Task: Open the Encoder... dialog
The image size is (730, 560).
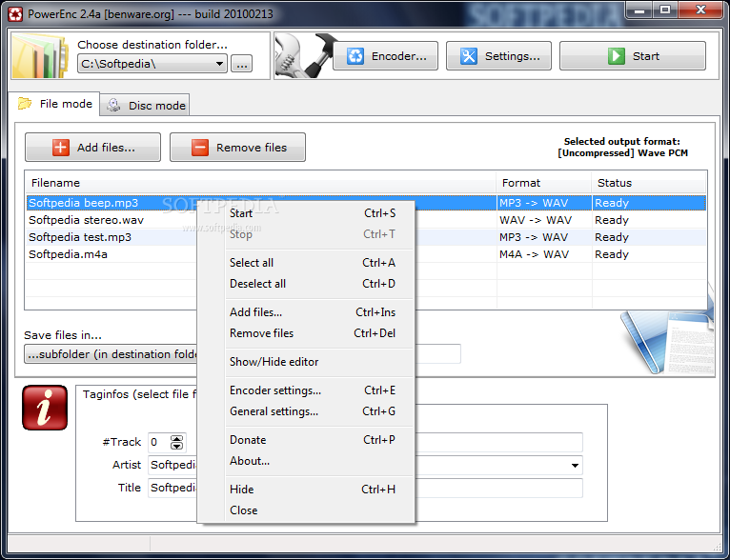Action: [385, 56]
